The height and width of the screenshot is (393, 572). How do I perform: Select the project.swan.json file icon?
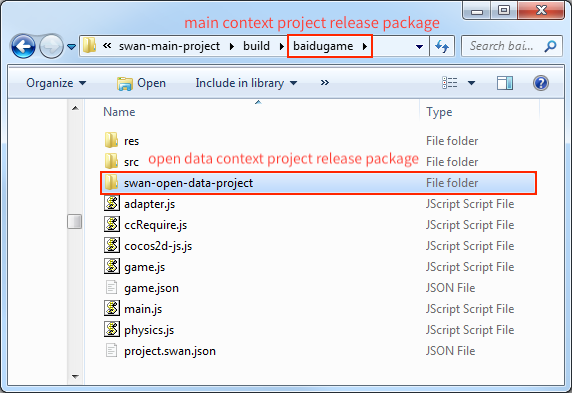point(111,351)
